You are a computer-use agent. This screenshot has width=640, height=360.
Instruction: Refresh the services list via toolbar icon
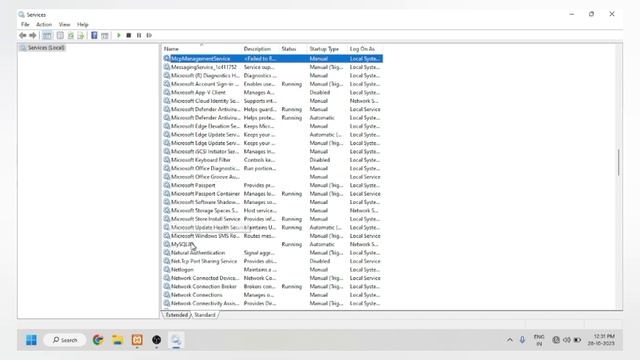(71, 36)
